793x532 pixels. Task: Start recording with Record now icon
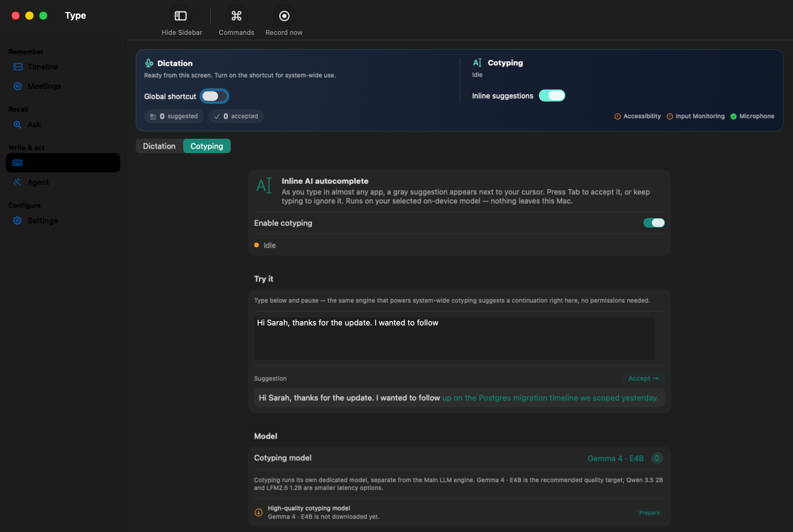(x=284, y=16)
